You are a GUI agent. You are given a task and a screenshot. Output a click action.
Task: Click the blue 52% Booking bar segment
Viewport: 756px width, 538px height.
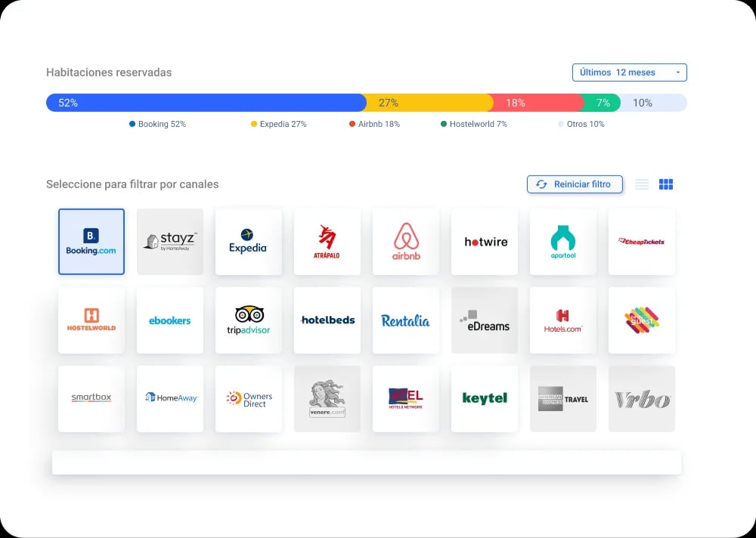[206, 103]
